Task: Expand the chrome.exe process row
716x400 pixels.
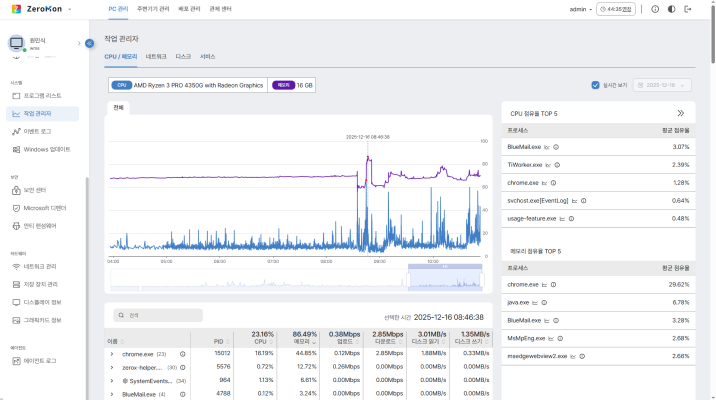Action: 112,353
